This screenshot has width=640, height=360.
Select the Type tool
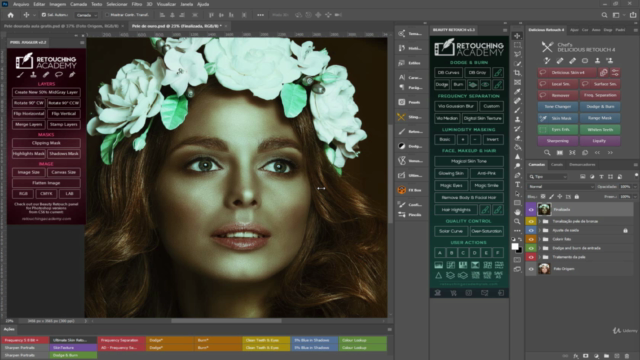tap(517, 184)
